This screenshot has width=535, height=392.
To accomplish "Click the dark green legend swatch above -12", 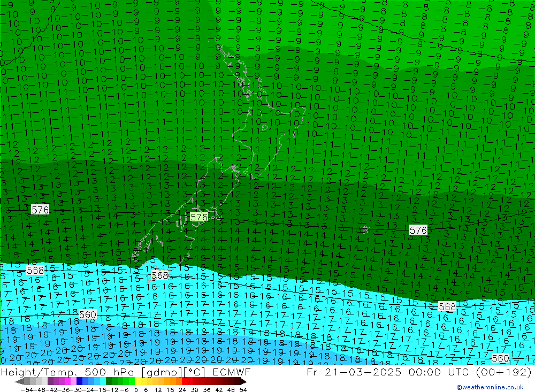I will tap(109, 381).
